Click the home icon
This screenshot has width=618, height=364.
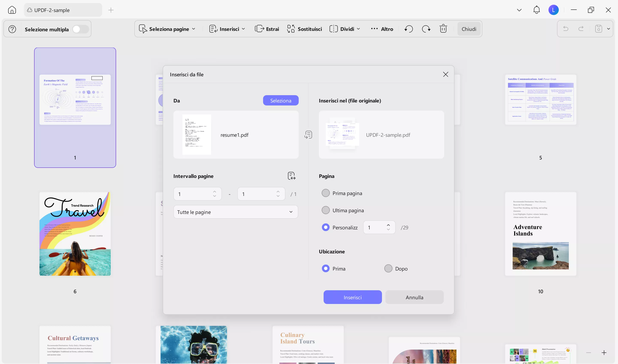[12, 10]
